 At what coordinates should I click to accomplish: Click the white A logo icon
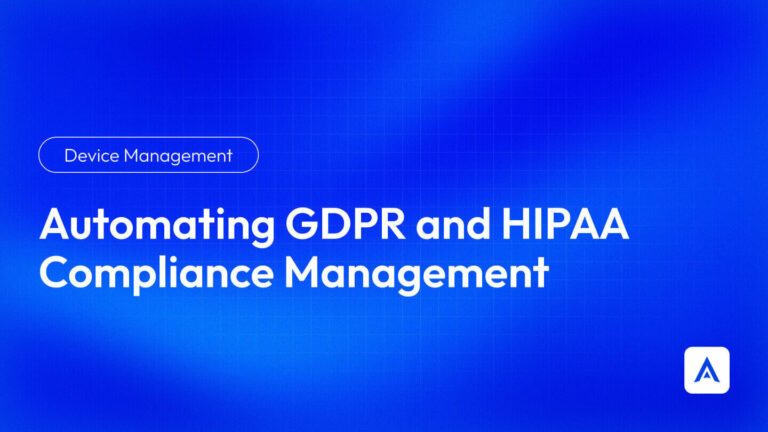tap(706, 370)
